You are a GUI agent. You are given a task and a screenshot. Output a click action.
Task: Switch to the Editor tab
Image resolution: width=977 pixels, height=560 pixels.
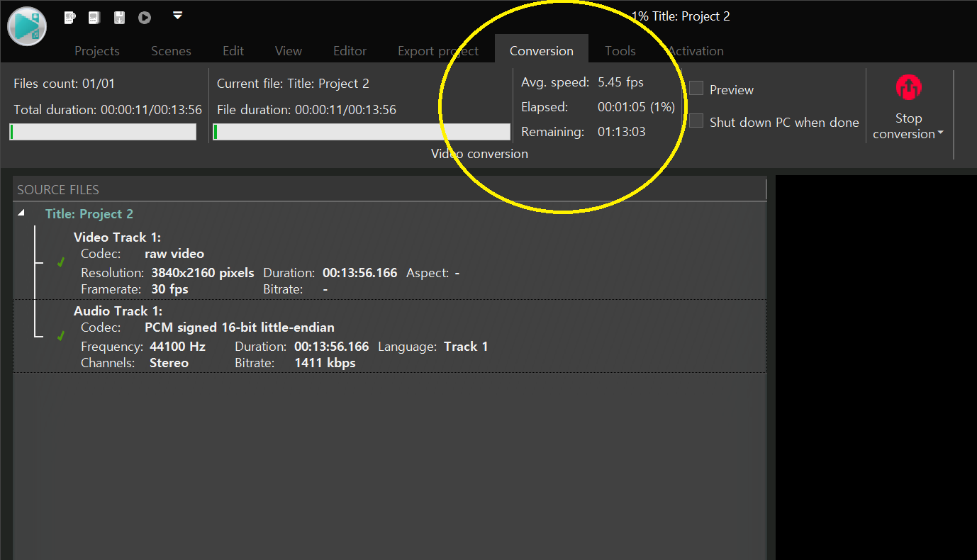click(x=350, y=51)
